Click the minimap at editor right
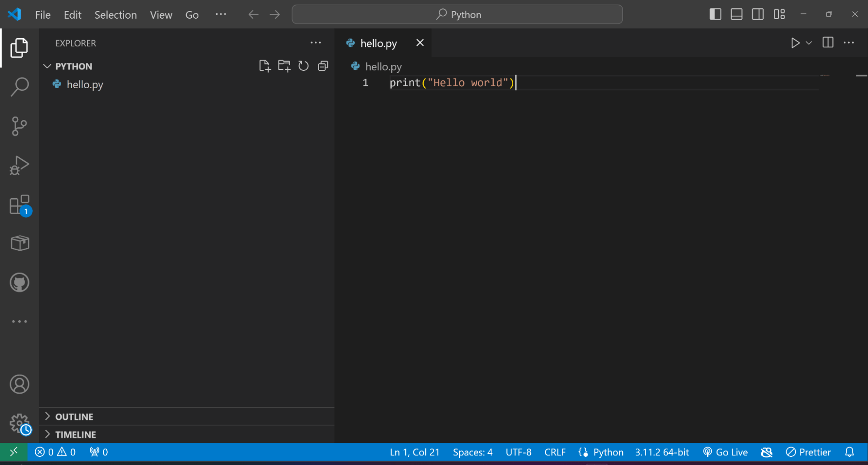Image resolution: width=868 pixels, height=465 pixels. click(x=825, y=76)
